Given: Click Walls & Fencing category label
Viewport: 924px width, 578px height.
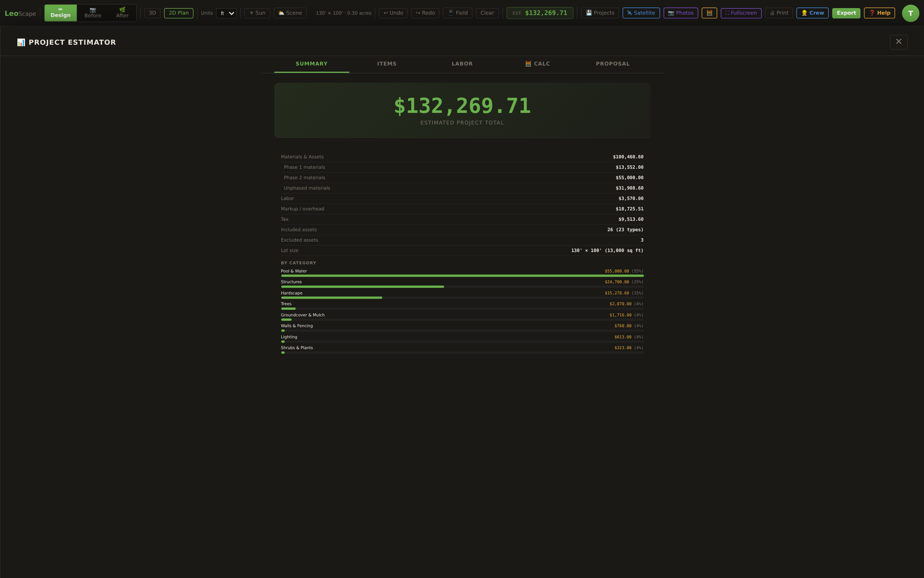Looking at the screenshot, I should point(297,326).
